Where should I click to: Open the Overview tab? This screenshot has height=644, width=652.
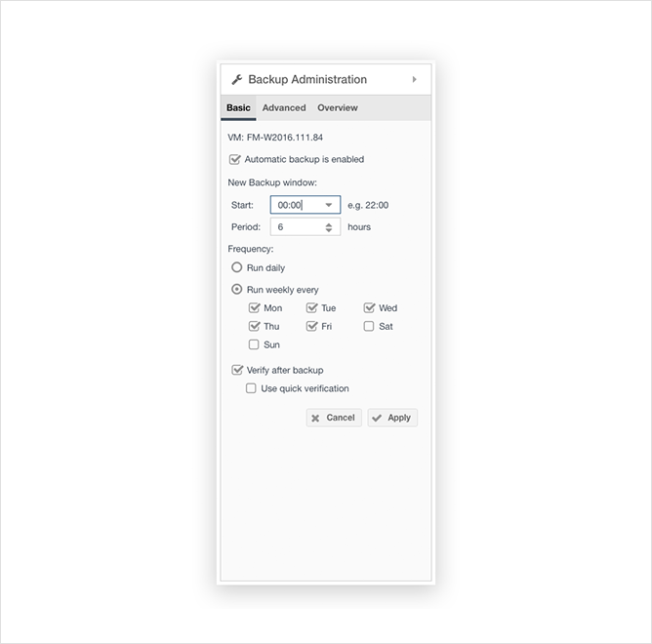pyautogui.click(x=338, y=107)
